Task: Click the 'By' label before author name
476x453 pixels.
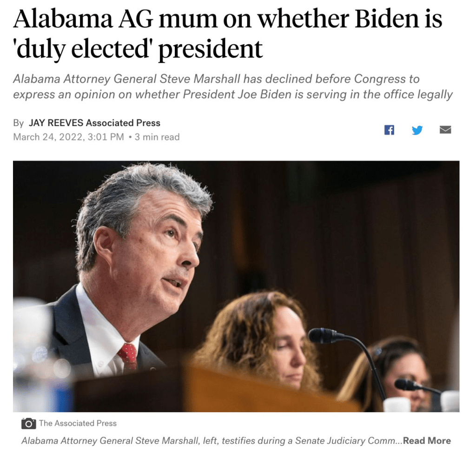Action: click(x=18, y=123)
